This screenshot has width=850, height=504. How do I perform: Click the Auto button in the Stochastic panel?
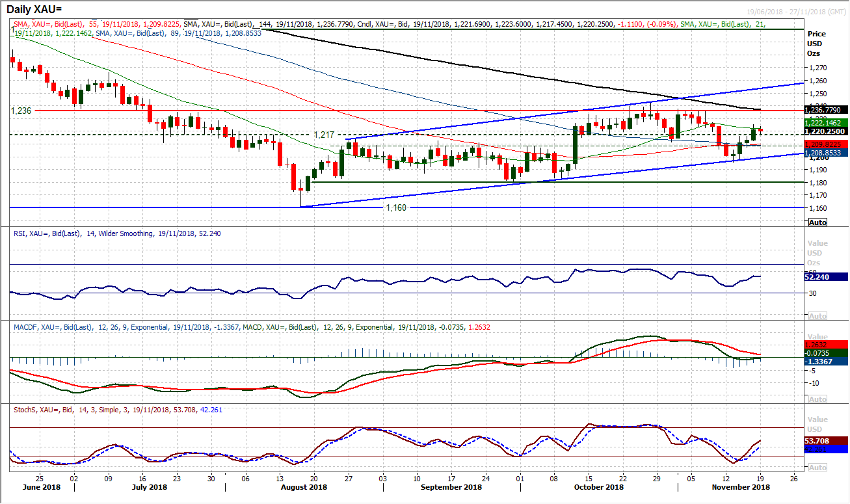coord(817,468)
